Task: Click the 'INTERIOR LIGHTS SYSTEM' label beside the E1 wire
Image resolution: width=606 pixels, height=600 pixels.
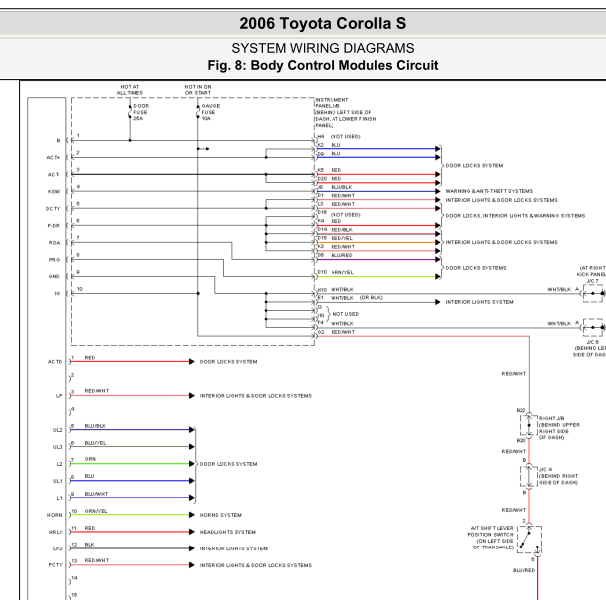Action: (x=480, y=302)
